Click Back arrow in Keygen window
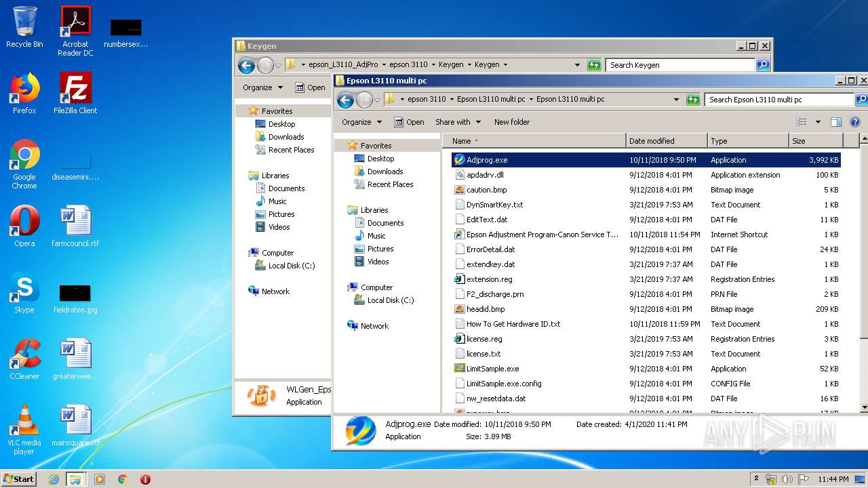 (246, 66)
